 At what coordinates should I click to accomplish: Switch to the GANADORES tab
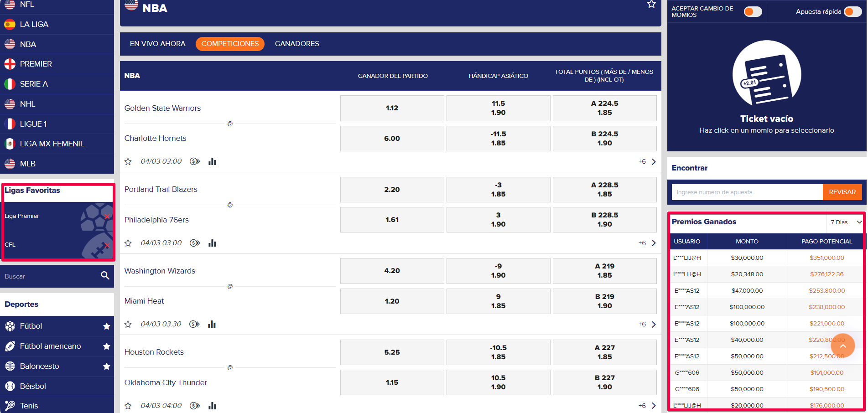coord(297,44)
